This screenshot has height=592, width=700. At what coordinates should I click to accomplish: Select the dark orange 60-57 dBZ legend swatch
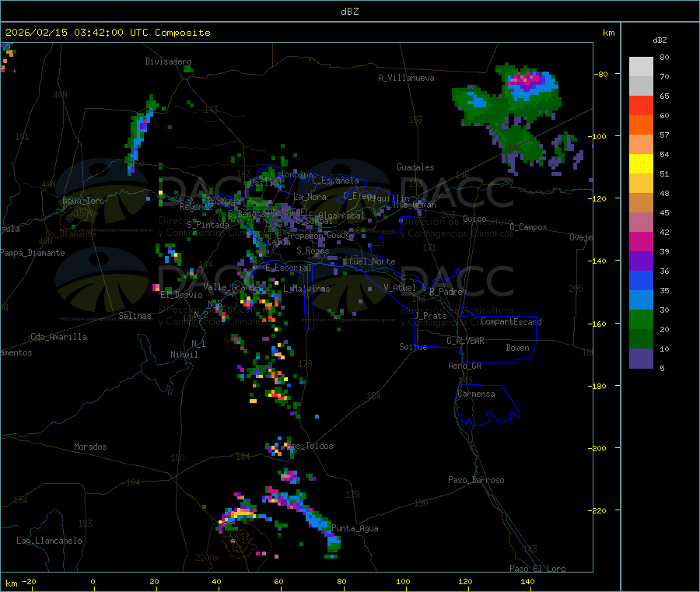(641, 125)
